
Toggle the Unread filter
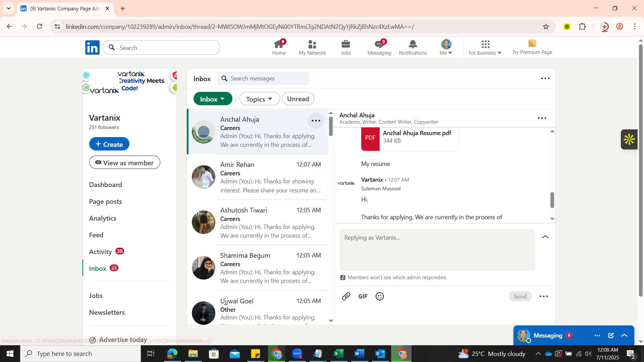pyautogui.click(x=298, y=99)
